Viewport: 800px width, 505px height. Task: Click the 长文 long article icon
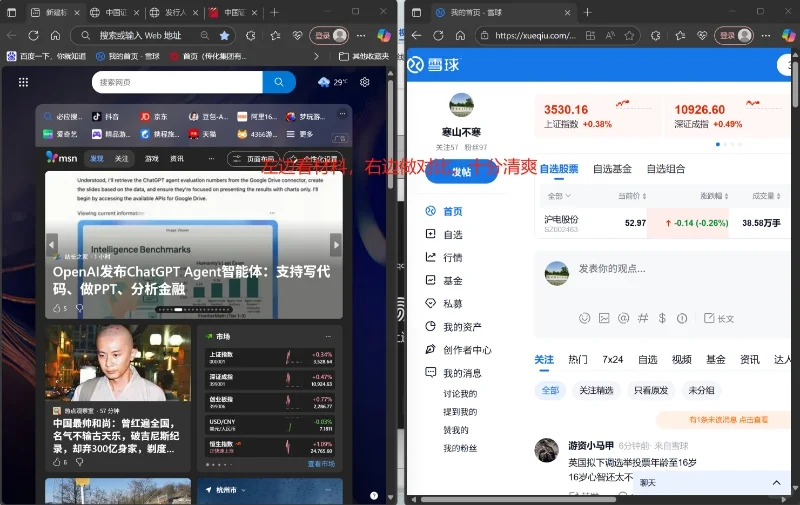[x=718, y=318]
